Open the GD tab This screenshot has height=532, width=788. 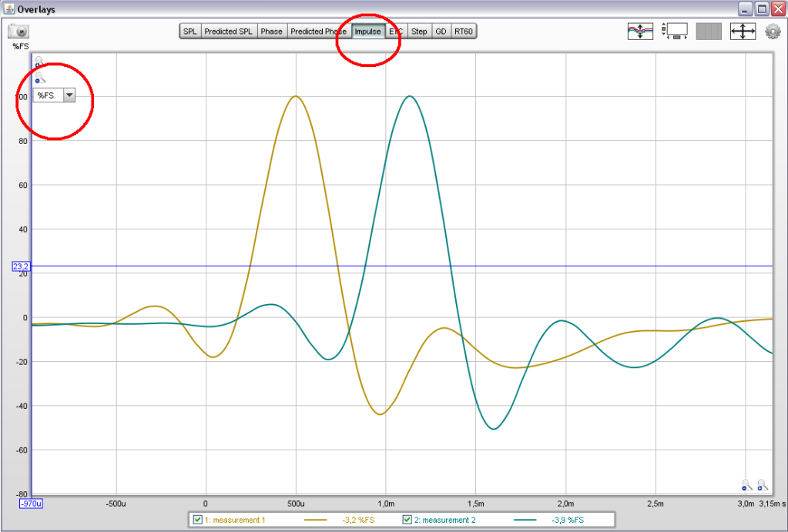pyautogui.click(x=441, y=32)
